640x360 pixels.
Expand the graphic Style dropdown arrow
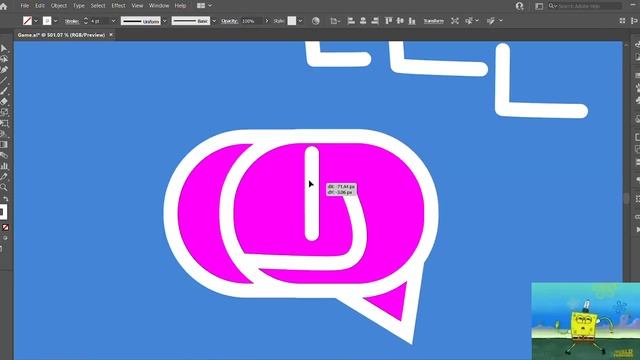(x=300, y=21)
